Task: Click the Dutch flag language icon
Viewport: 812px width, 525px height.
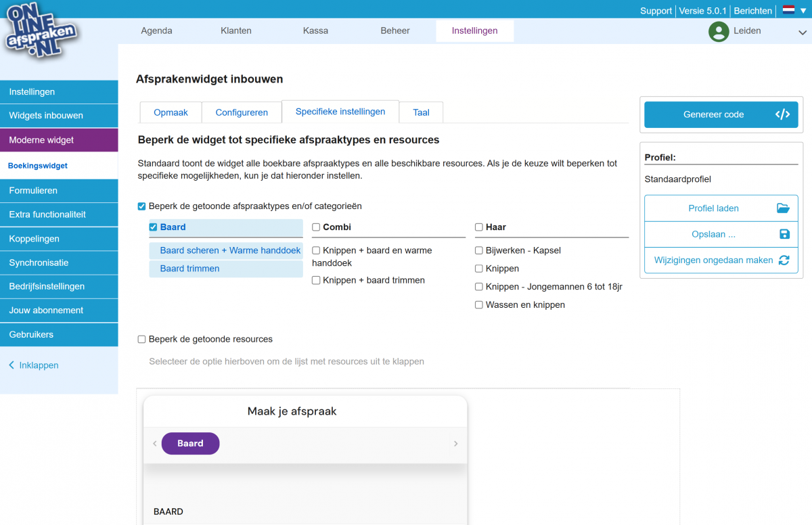Action: 788,10
